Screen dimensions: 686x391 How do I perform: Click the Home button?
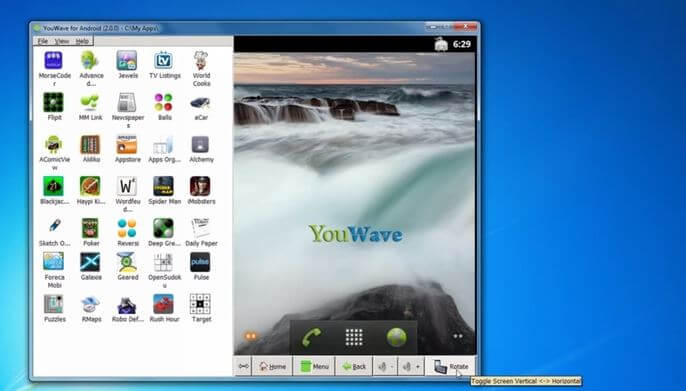point(272,367)
